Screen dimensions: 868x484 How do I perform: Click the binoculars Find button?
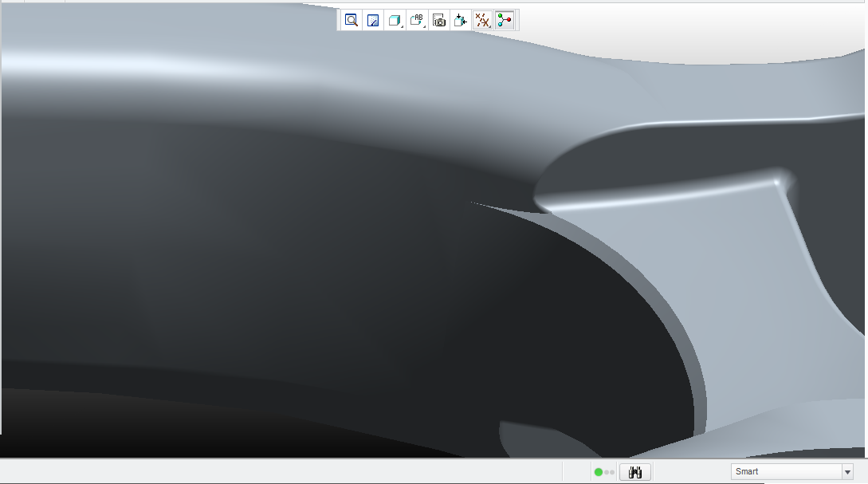[635, 472]
